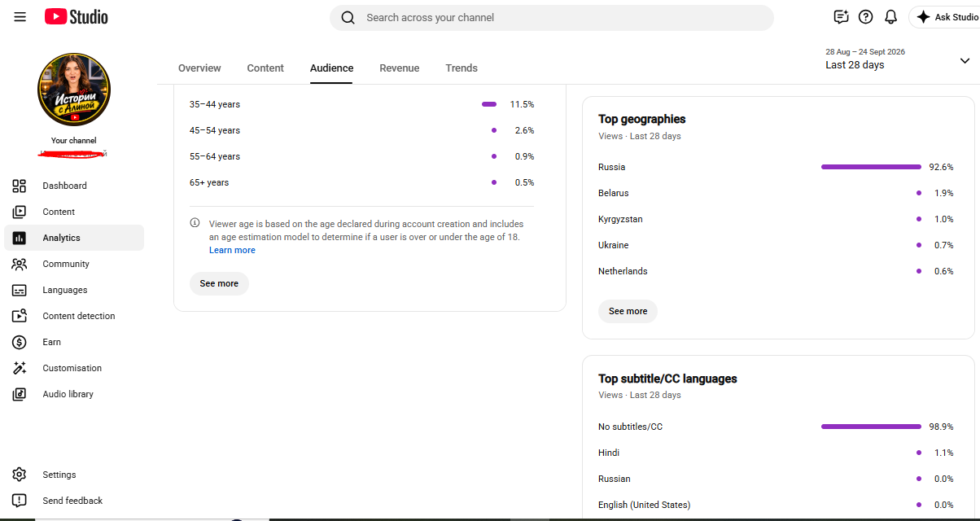Screen dimensions: 980x521
Task: Switch to the Revenue tab
Action: (x=400, y=68)
